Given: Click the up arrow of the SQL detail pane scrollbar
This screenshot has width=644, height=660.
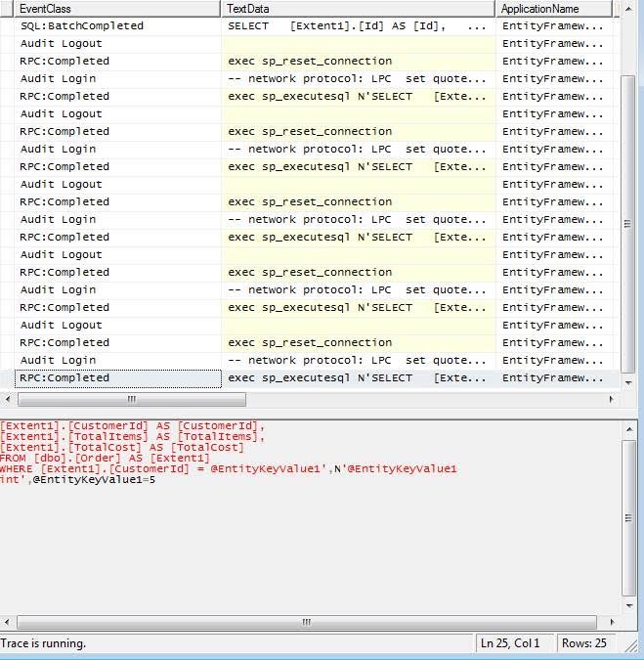Looking at the screenshot, I should click(629, 429).
